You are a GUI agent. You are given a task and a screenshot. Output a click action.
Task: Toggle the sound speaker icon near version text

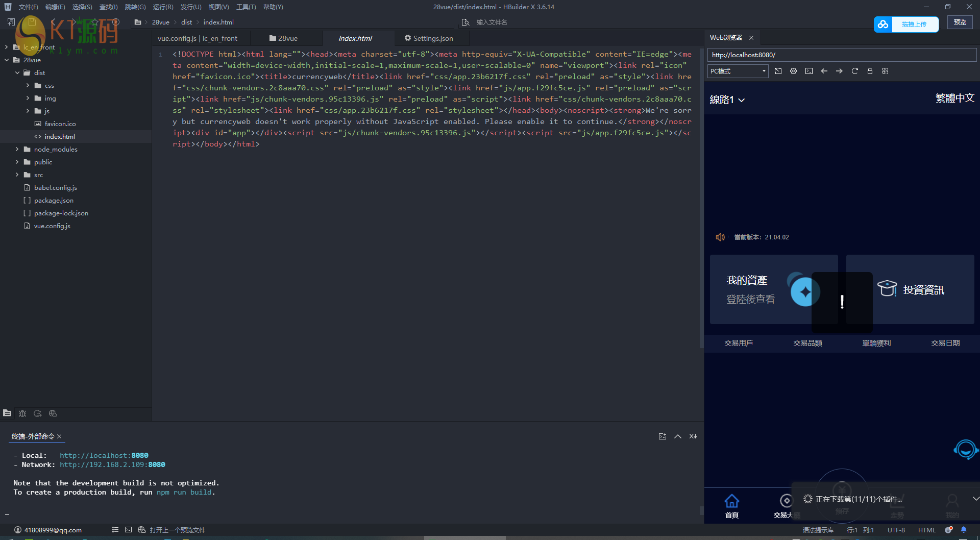point(720,237)
